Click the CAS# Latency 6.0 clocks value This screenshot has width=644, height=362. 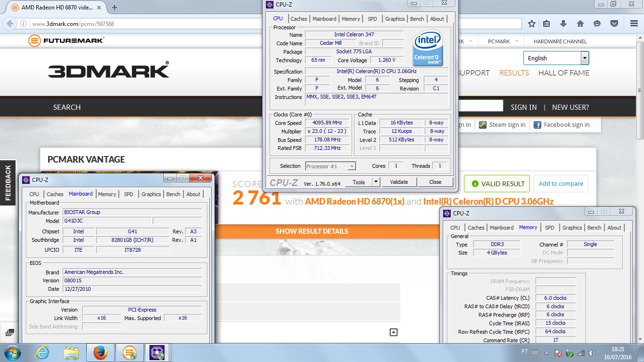pyautogui.click(x=555, y=298)
